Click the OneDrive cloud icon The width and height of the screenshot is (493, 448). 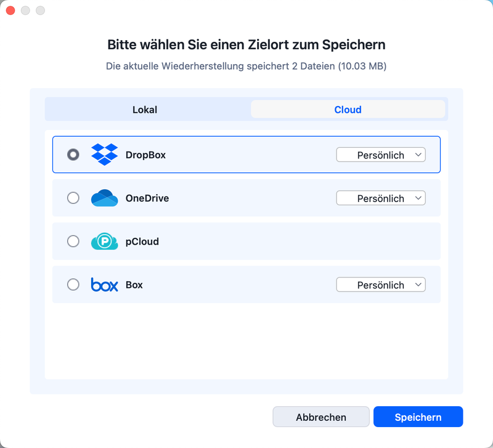click(x=104, y=198)
